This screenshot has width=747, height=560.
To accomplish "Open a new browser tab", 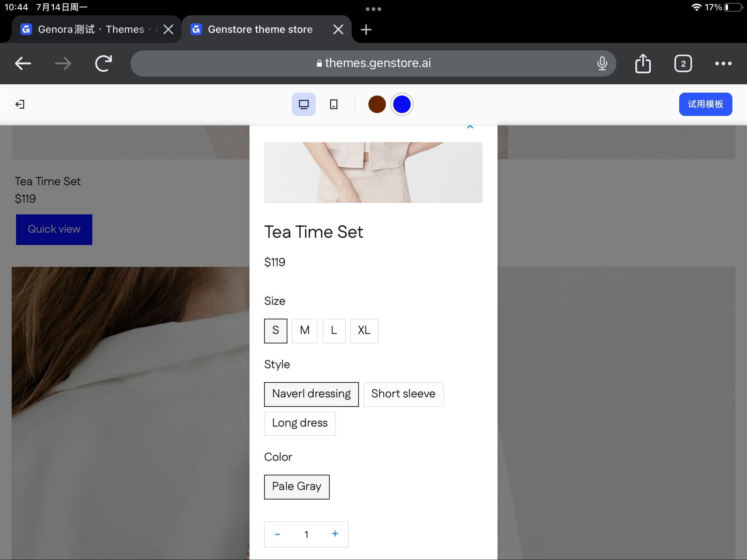I will (x=366, y=30).
